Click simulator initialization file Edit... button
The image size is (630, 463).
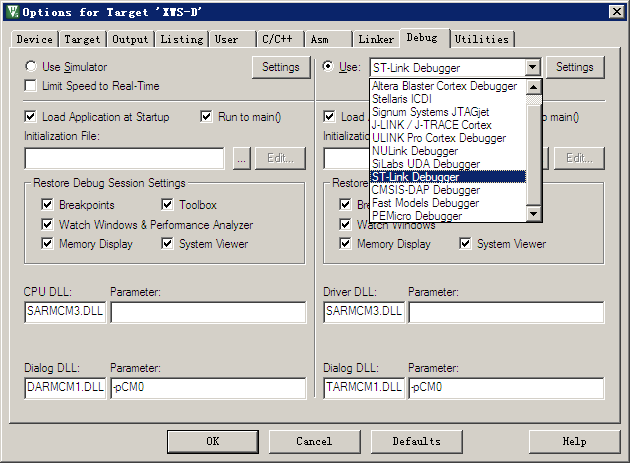click(280, 158)
